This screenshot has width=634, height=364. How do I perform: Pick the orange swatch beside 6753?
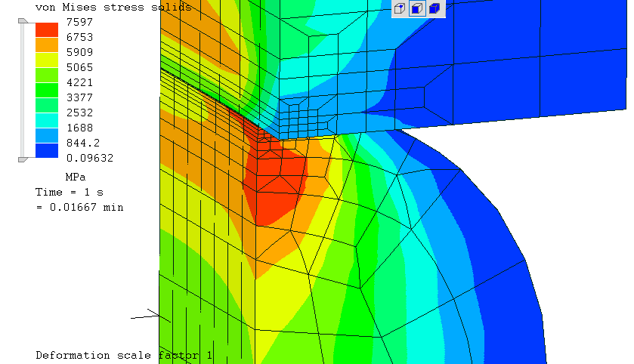click(47, 45)
